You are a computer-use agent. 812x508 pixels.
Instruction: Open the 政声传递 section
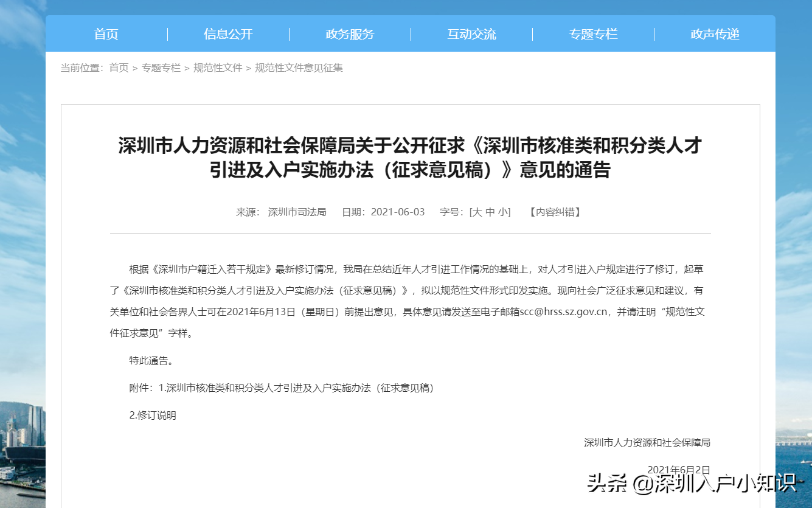click(713, 34)
